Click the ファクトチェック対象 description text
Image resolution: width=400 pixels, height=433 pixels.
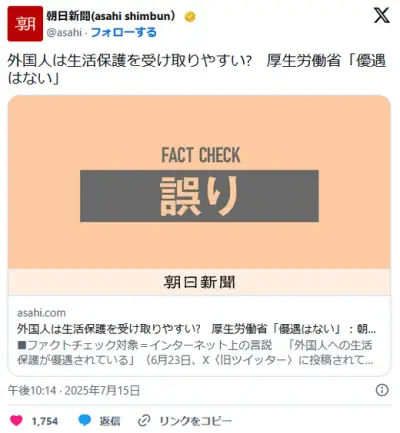pyautogui.click(x=195, y=353)
